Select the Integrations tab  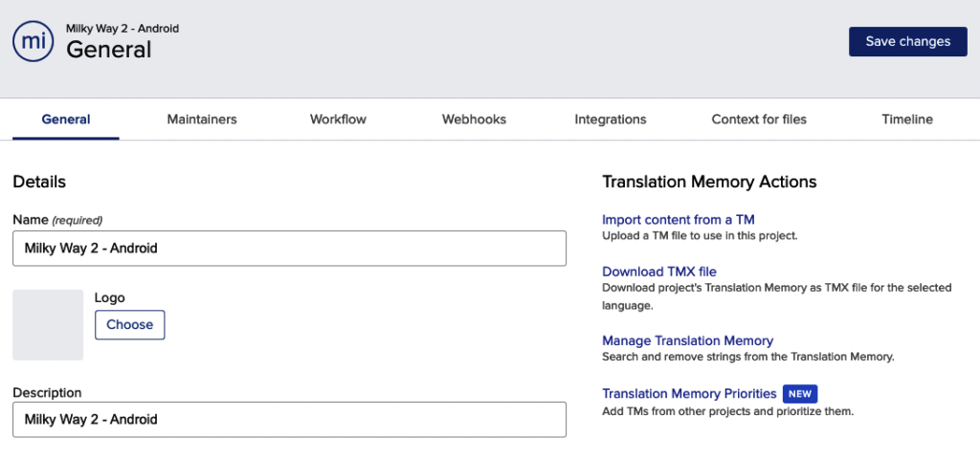[611, 120]
